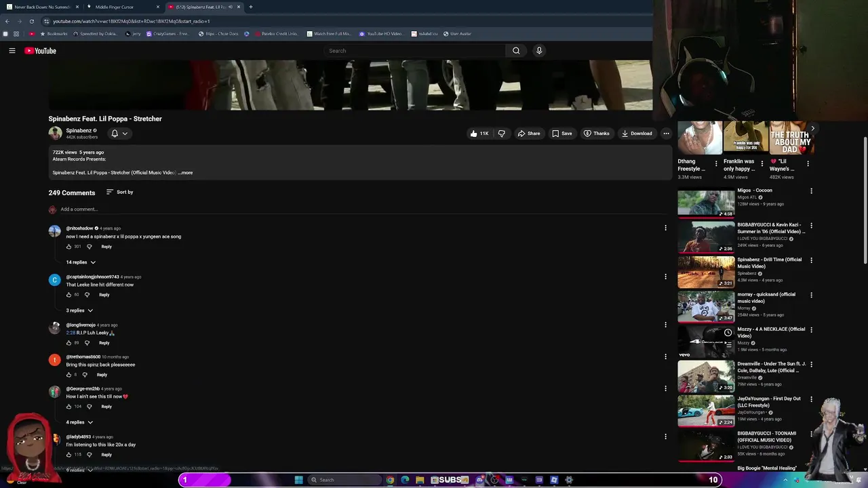Dislike @nitoshadow's comment
The width and height of the screenshot is (868, 488).
(x=89, y=247)
